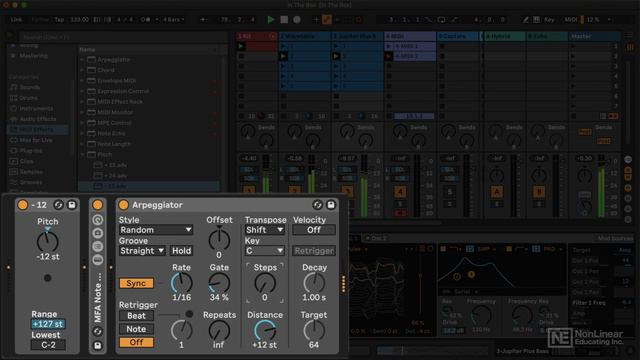Select Plug-Ins category in browser

click(x=31, y=151)
